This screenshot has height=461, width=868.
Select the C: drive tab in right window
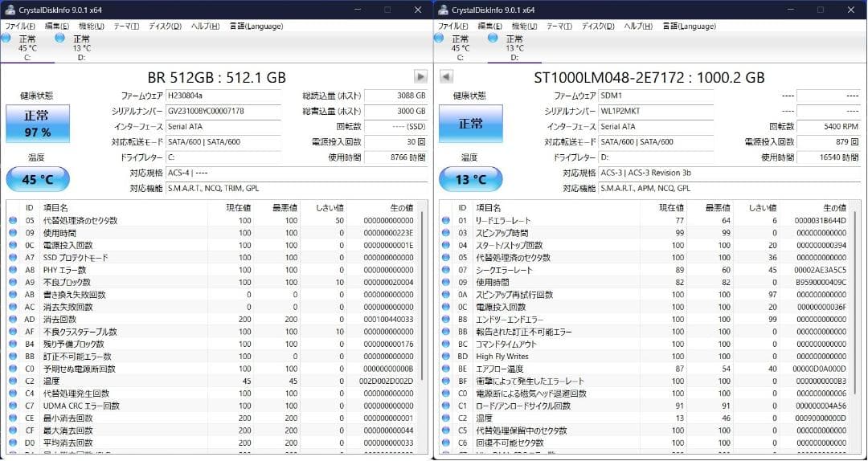(x=460, y=47)
